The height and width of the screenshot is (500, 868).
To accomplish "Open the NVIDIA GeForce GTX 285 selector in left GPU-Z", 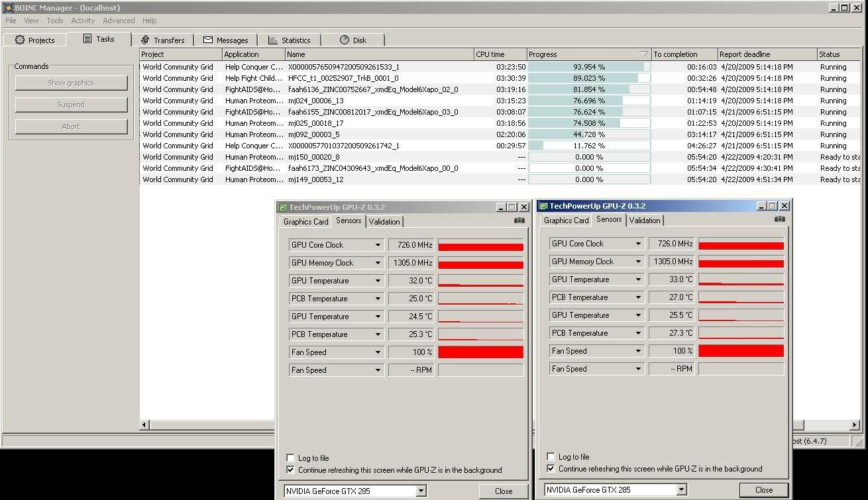I will pyautogui.click(x=421, y=491).
